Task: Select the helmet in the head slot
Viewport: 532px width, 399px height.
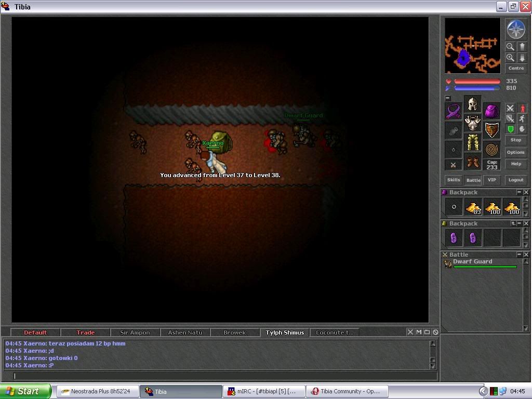Action: (x=473, y=104)
